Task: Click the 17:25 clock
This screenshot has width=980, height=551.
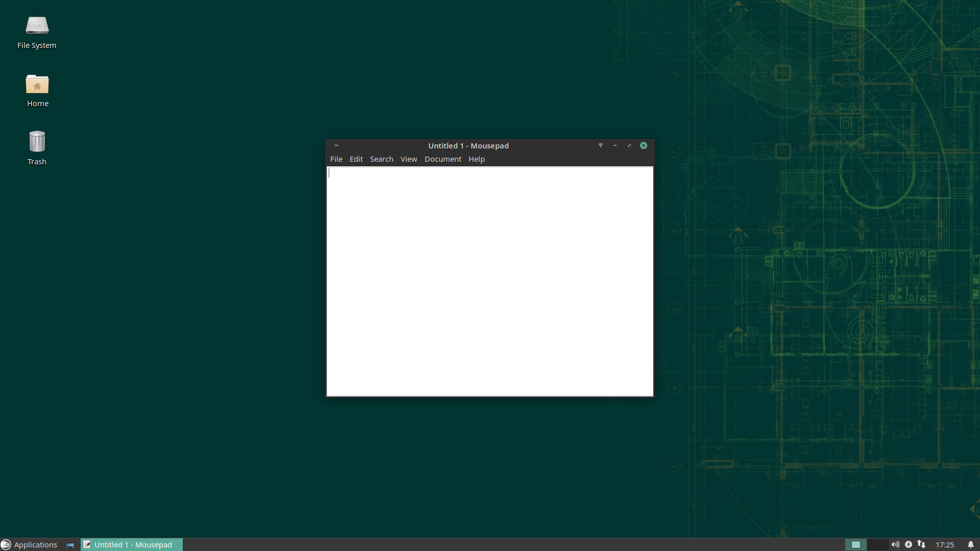Action: coord(945,544)
